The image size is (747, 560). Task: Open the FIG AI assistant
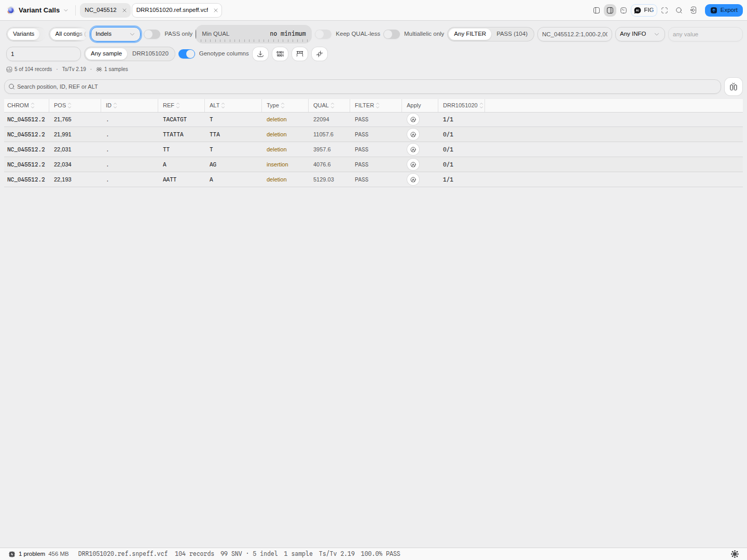click(644, 10)
